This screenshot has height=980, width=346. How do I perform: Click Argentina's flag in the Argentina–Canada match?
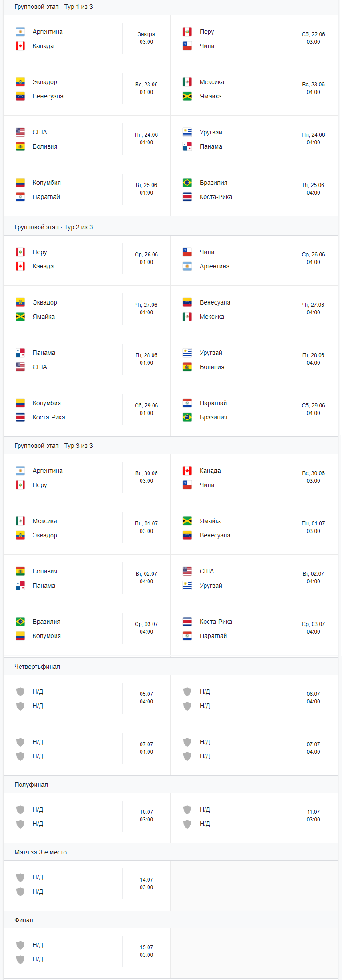[x=20, y=32]
